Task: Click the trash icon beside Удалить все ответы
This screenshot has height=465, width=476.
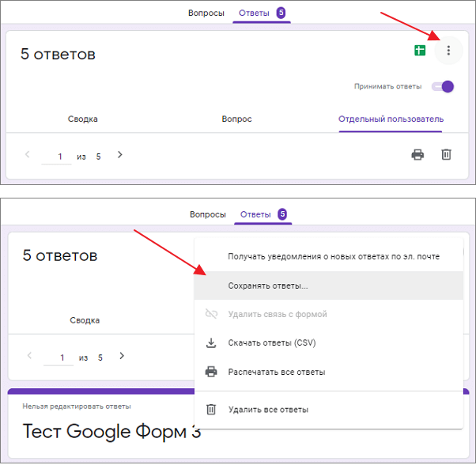Action: (211, 410)
